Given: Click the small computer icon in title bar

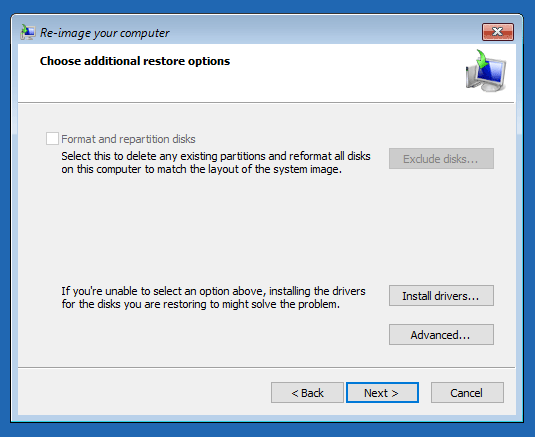Looking at the screenshot, I should pyautogui.click(x=27, y=32).
